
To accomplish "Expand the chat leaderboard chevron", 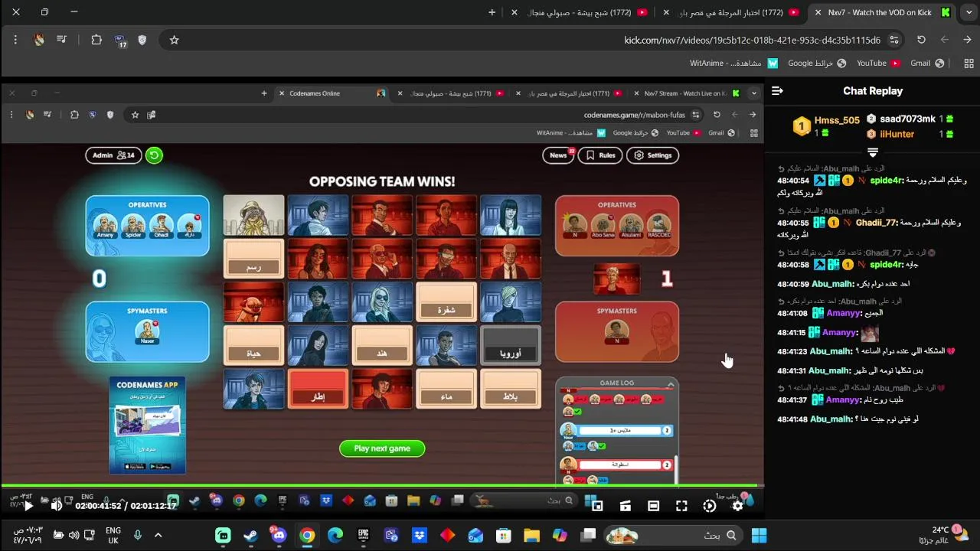I will point(872,152).
